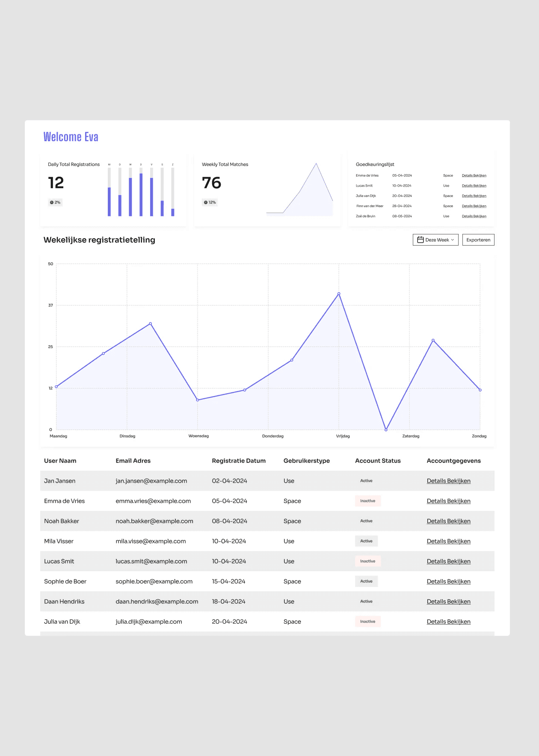Click the Active badge for Sophie de Boer
The height and width of the screenshot is (756, 539).
pyautogui.click(x=366, y=581)
